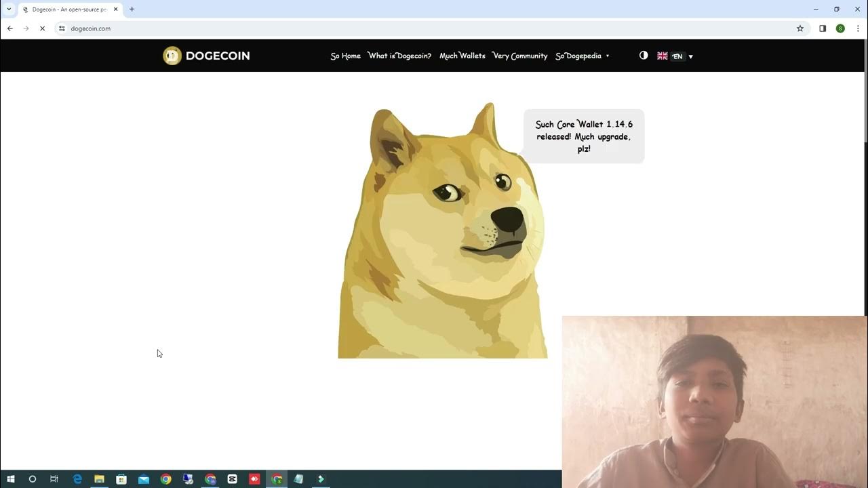The width and height of the screenshot is (868, 488).
Task: Open the Much Wallets menu item
Action: [x=462, y=56]
